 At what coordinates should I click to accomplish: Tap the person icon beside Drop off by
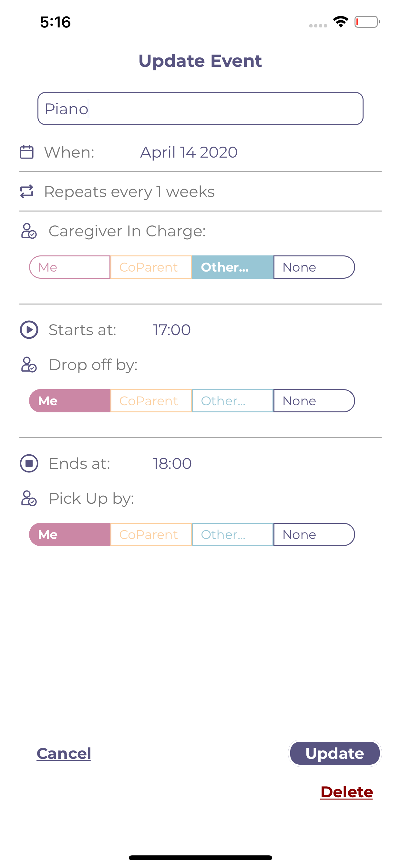coord(28,365)
